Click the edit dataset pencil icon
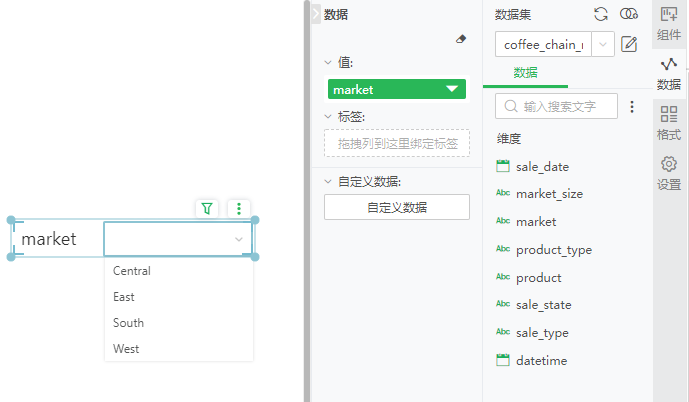 pyautogui.click(x=629, y=44)
